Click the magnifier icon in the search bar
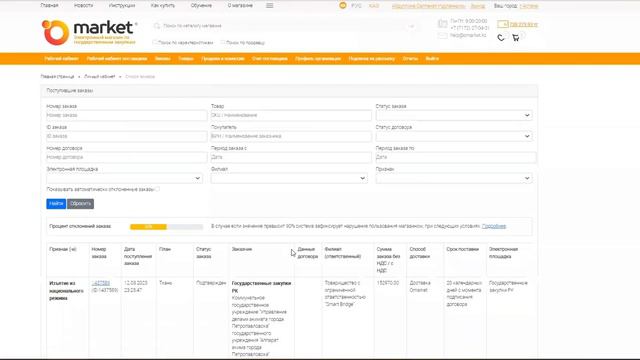This screenshot has height=360, width=640. 157,26
